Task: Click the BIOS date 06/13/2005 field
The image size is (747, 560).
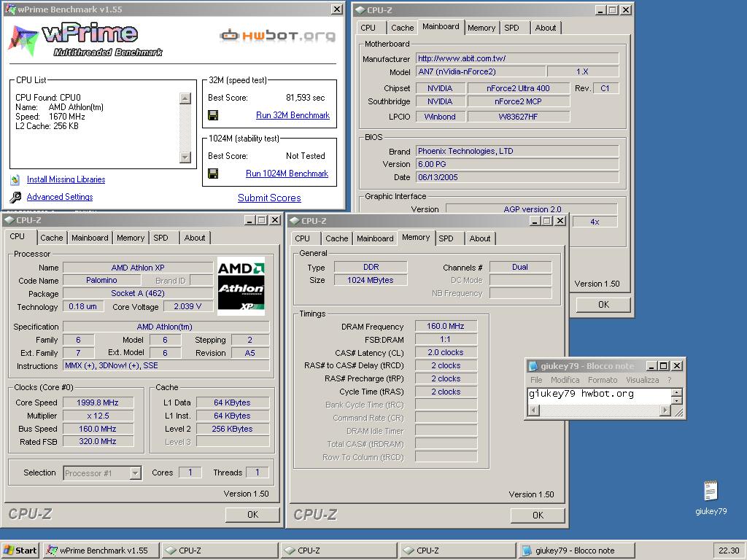Action: 517,177
